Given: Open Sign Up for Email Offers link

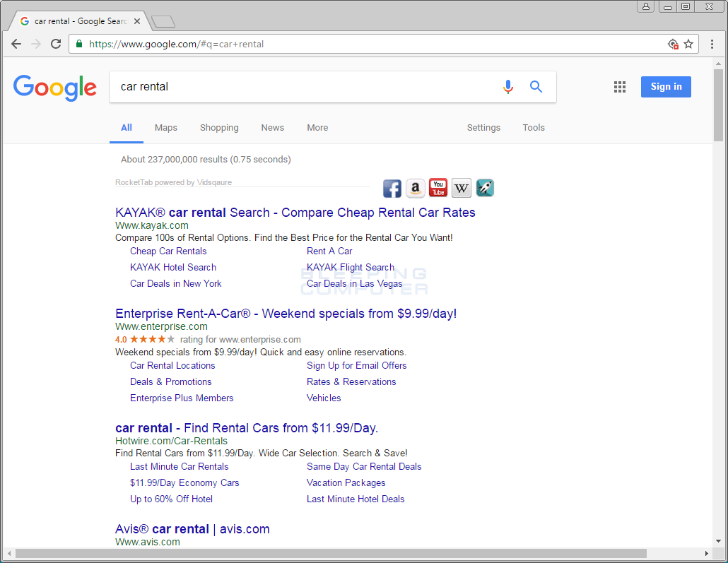Looking at the screenshot, I should click(x=356, y=366).
